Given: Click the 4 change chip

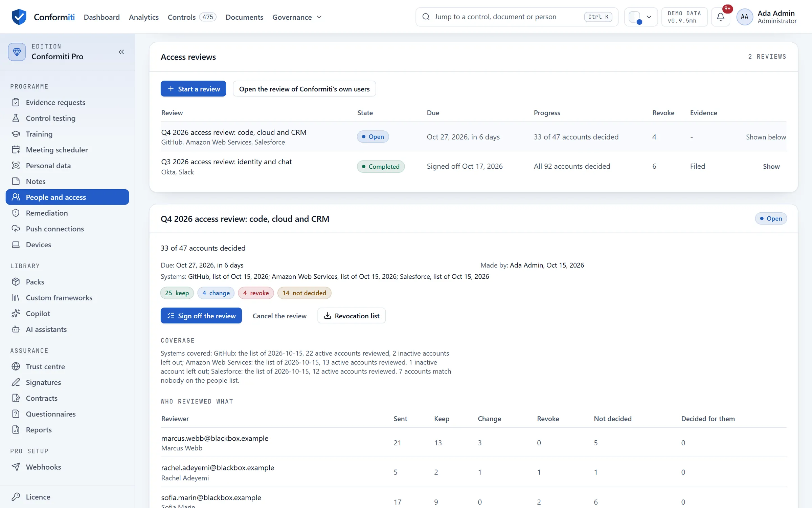Looking at the screenshot, I should tap(216, 293).
